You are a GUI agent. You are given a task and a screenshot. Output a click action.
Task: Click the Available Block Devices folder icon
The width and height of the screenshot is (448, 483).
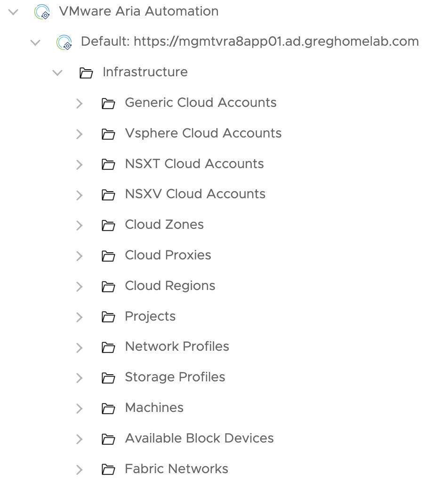[108, 439]
